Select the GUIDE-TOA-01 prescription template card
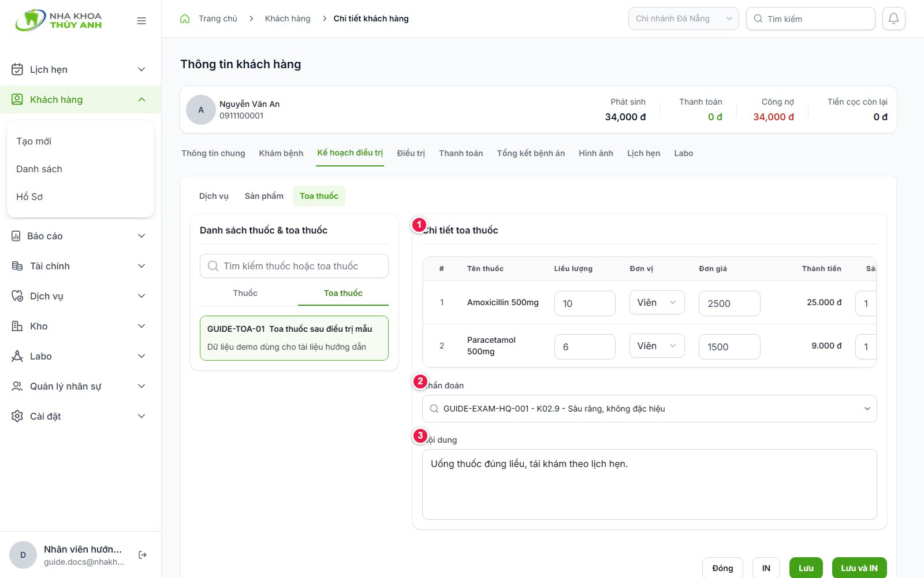Screen dimensions: 924x578 294,338
